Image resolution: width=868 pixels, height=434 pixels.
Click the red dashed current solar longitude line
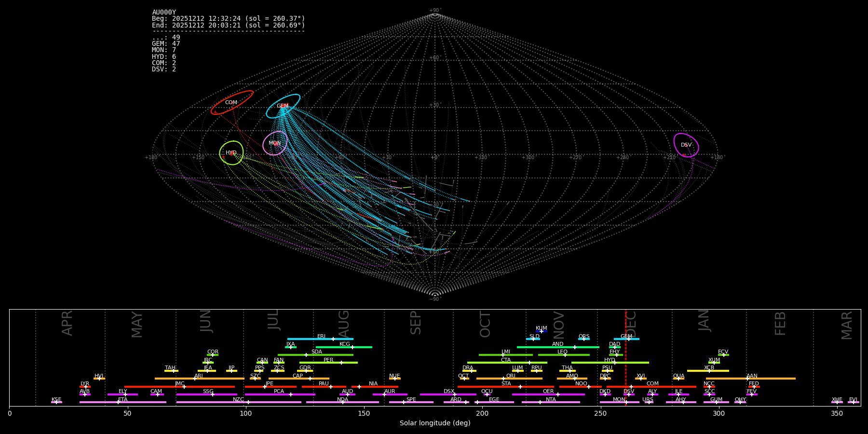point(625,357)
